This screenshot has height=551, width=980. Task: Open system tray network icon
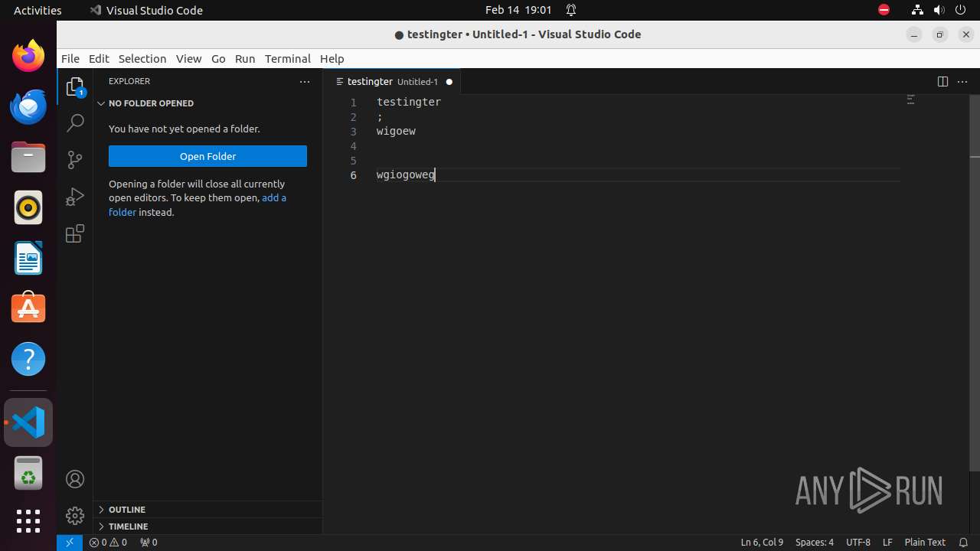(x=917, y=10)
